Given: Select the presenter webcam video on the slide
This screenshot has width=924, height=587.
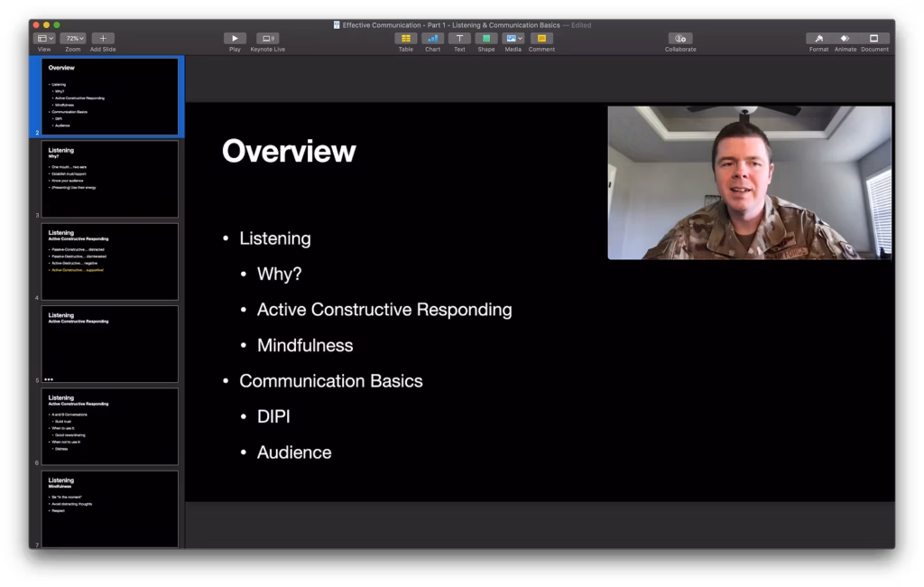Looking at the screenshot, I should pyautogui.click(x=749, y=183).
